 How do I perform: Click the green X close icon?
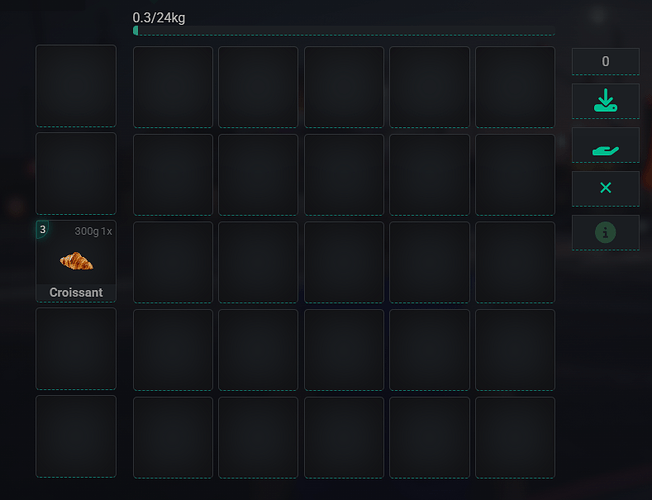pyautogui.click(x=605, y=188)
